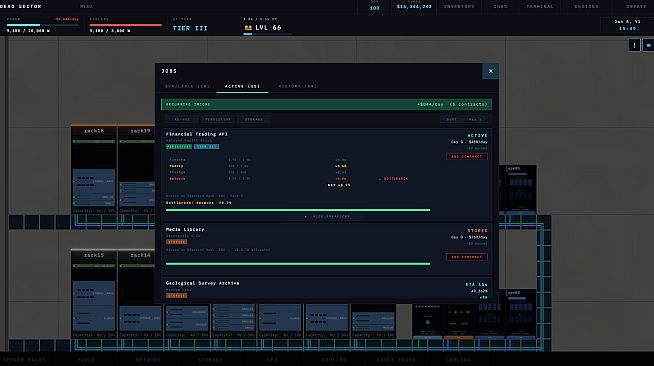Toggle the Persistent job filter

218,119
